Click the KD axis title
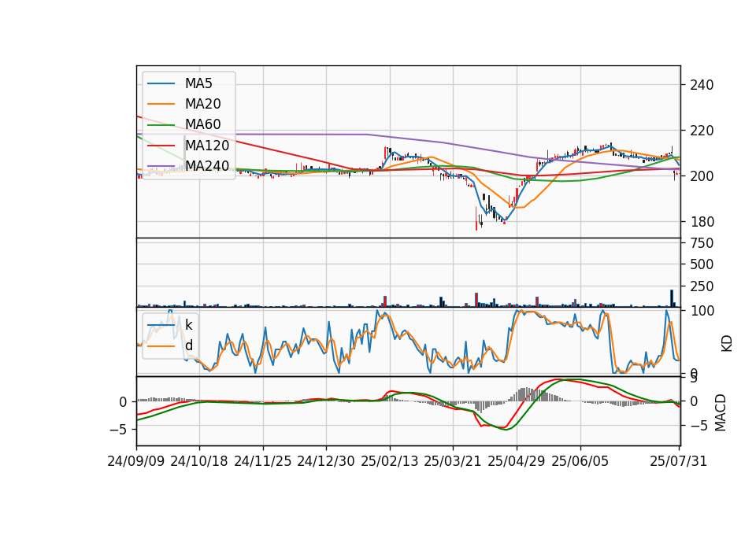 tap(727, 344)
